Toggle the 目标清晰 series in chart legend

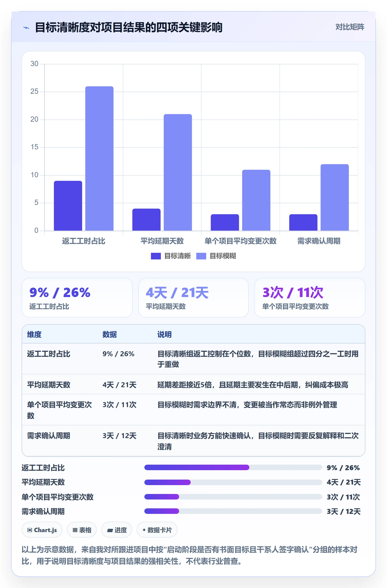(x=171, y=256)
